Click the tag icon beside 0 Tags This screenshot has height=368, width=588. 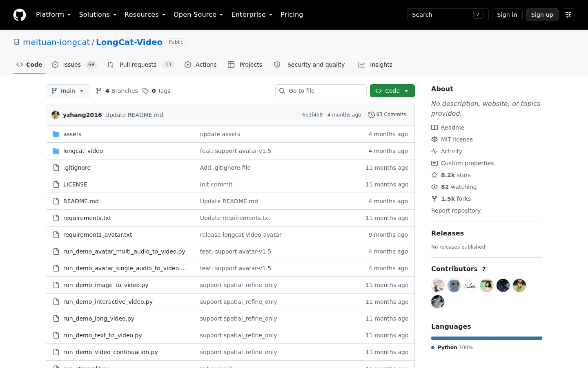click(145, 91)
